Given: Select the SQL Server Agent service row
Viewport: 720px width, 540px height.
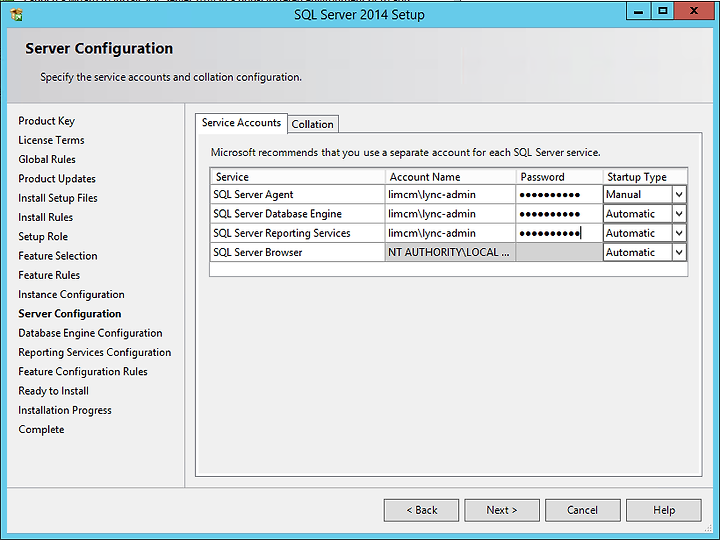Looking at the screenshot, I should point(298,195).
